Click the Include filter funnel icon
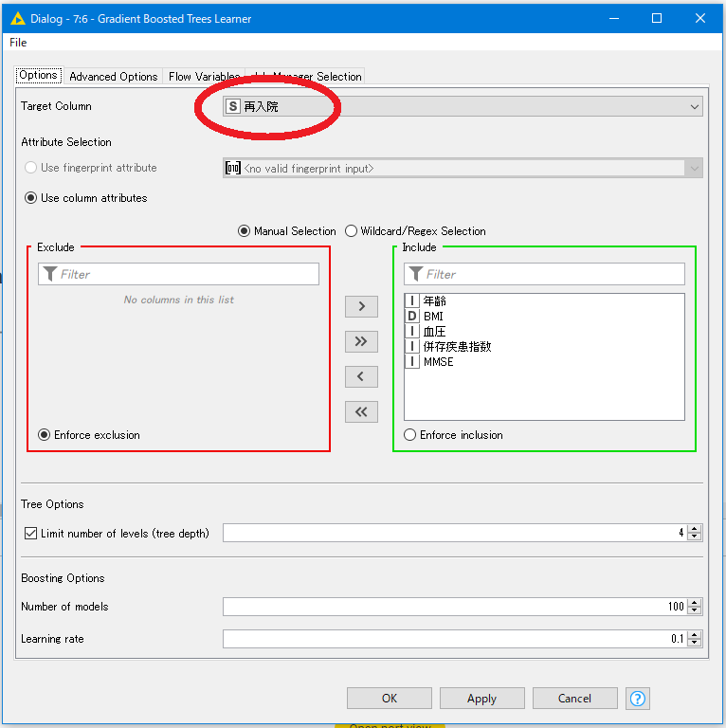This screenshot has width=726, height=728. coord(415,274)
